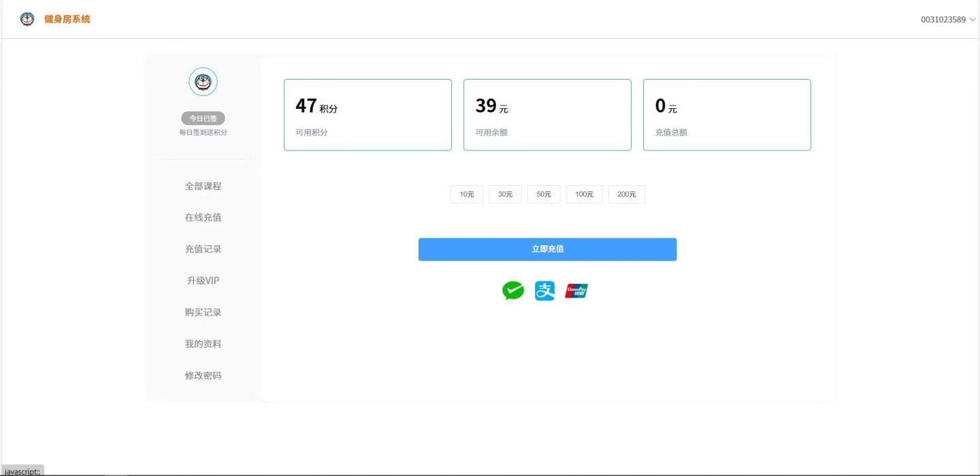980x476 pixels.
Task: Pick the 200元 recharge option
Action: click(626, 194)
